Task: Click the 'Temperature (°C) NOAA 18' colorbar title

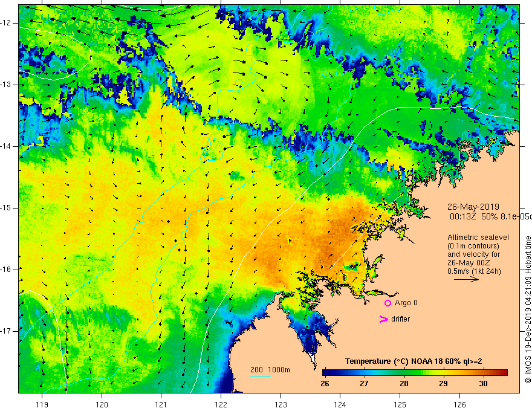Action: point(394,361)
